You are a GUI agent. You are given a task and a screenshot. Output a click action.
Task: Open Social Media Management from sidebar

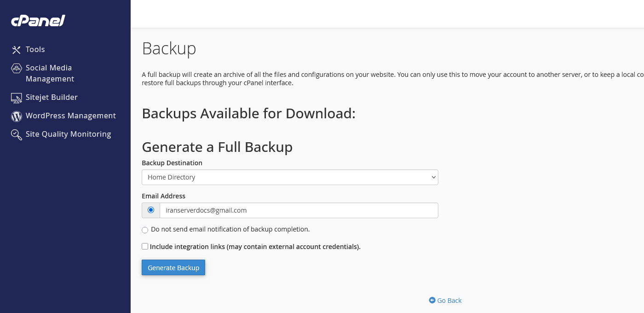click(x=49, y=73)
